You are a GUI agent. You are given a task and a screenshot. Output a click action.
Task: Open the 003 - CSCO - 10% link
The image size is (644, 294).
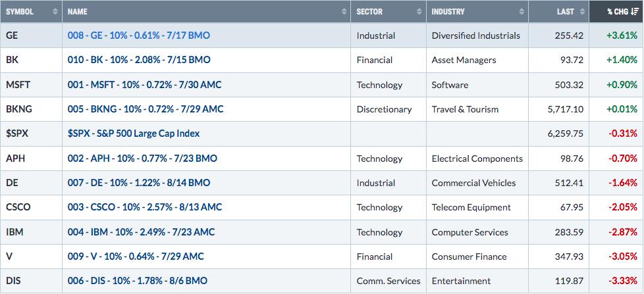pos(145,207)
